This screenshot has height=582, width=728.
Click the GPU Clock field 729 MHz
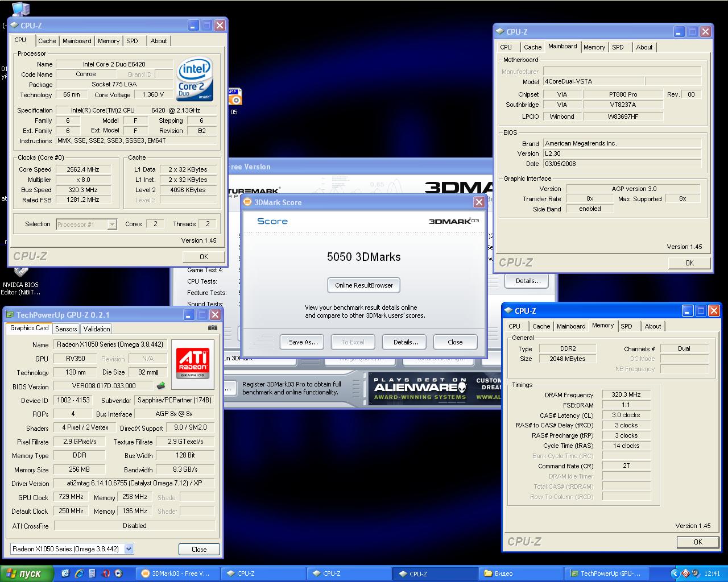click(x=71, y=497)
